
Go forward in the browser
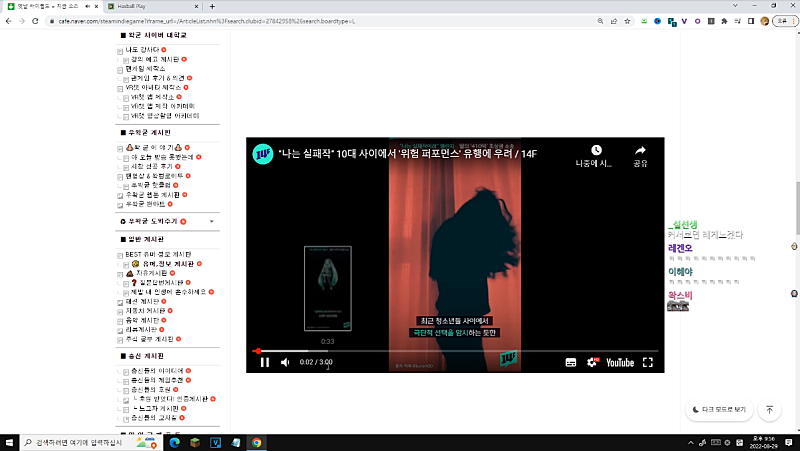[21, 21]
